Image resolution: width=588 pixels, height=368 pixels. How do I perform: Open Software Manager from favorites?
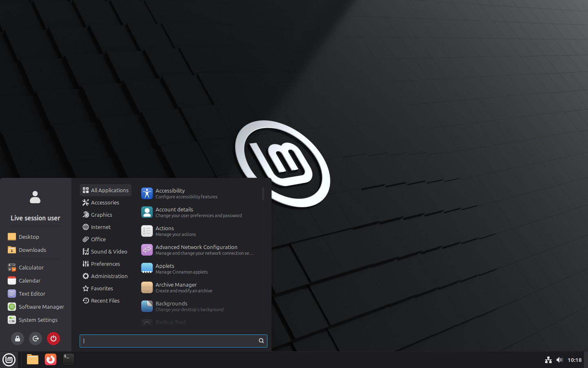coord(41,307)
